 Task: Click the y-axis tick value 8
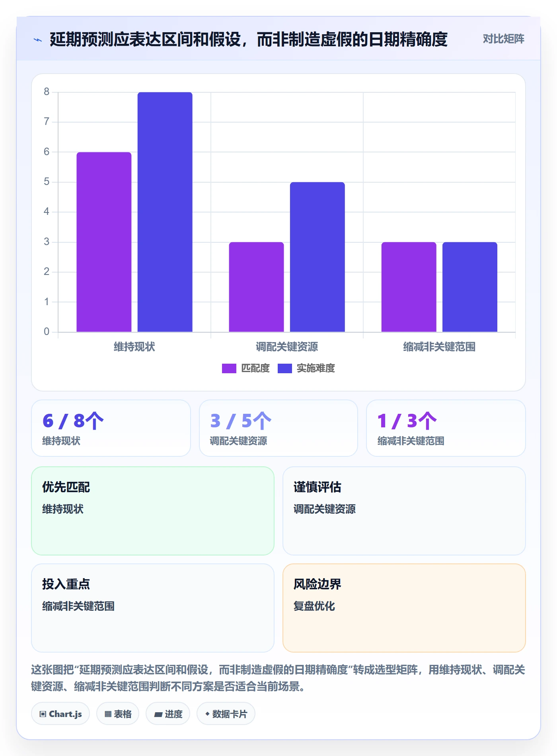[47, 92]
